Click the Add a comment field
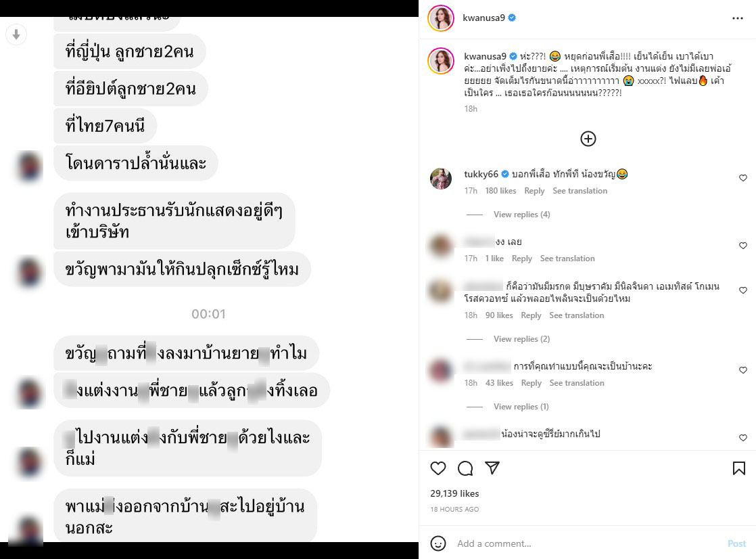The height and width of the screenshot is (559, 756). click(x=588, y=543)
